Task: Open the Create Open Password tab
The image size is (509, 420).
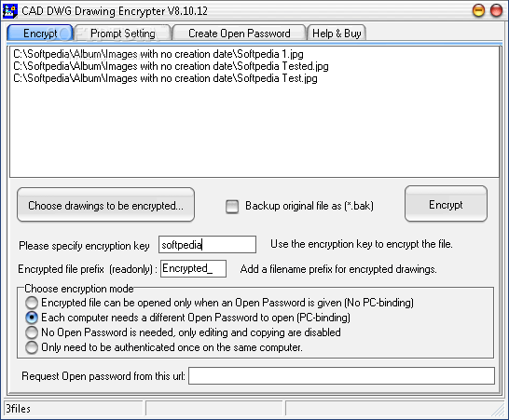Action: click(x=240, y=34)
